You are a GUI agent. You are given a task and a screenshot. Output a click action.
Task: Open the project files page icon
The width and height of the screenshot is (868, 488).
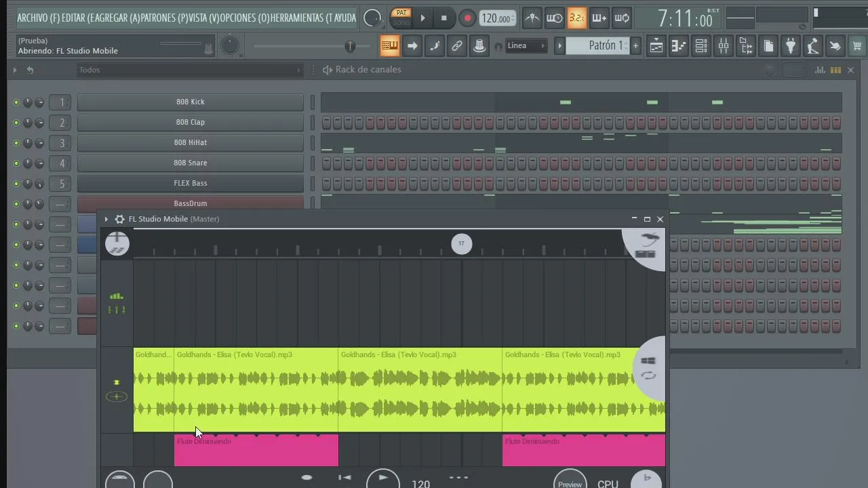tap(768, 46)
